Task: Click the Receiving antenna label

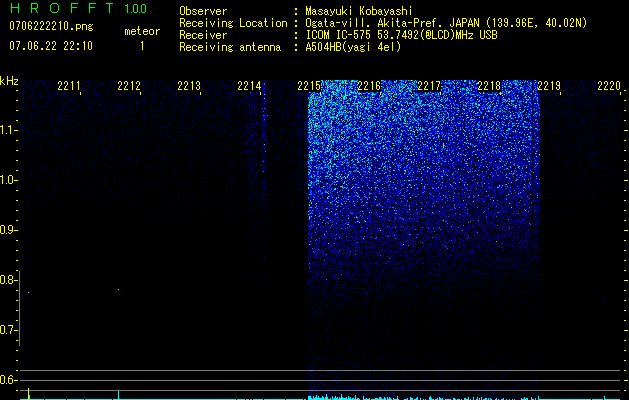Action: pos(230,47)
